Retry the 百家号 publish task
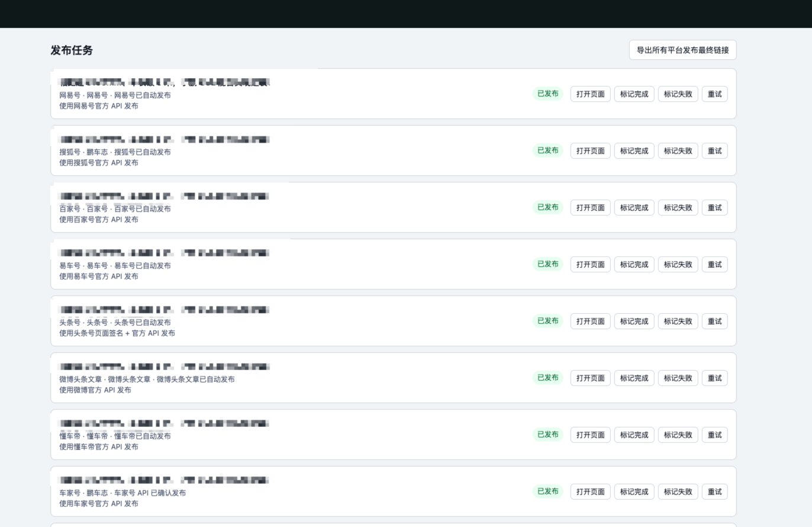 pos(714,208)
